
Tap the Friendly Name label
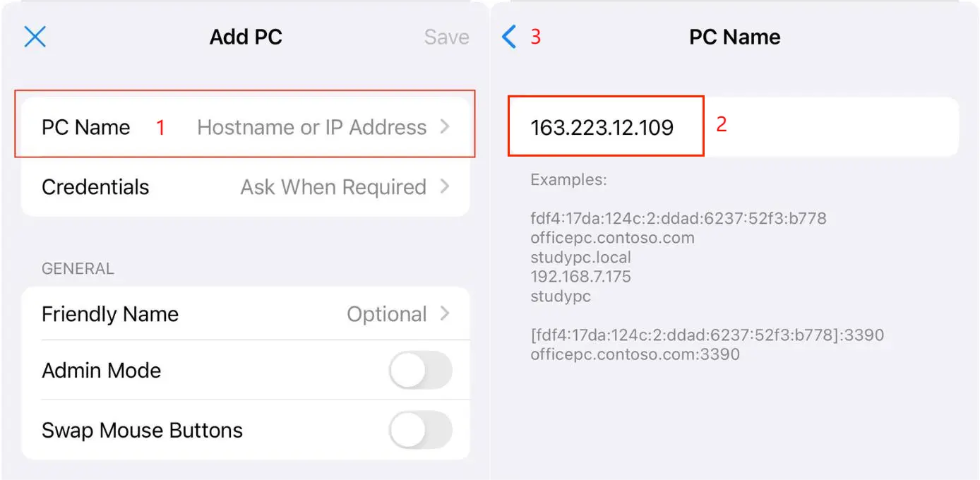(110, 314)
